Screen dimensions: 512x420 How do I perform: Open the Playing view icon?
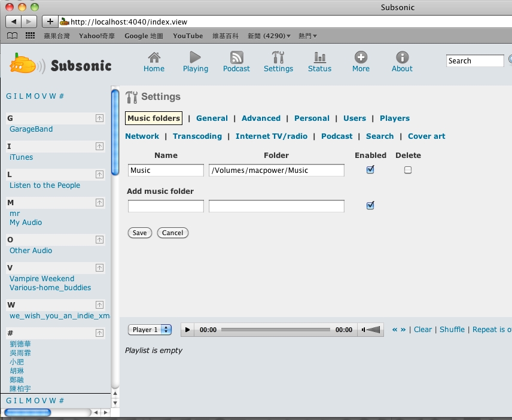pyautogui.click(x=195, y=57)
